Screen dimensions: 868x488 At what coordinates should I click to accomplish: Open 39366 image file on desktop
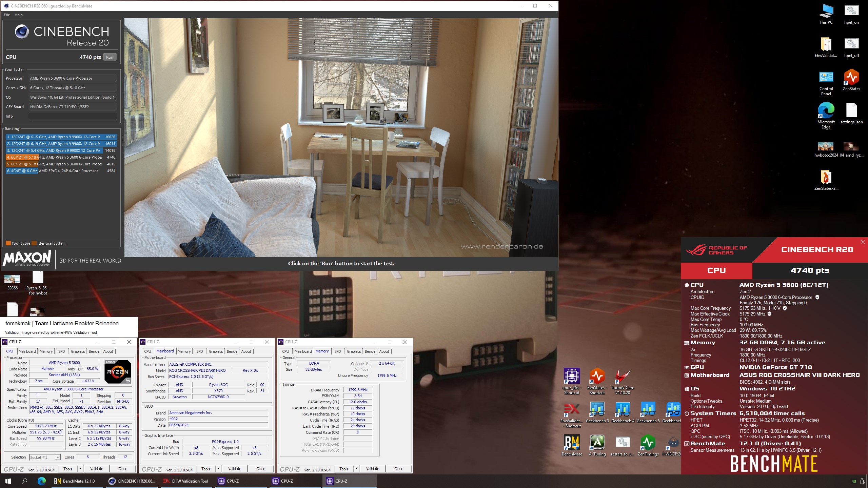[x=12, y=282]
